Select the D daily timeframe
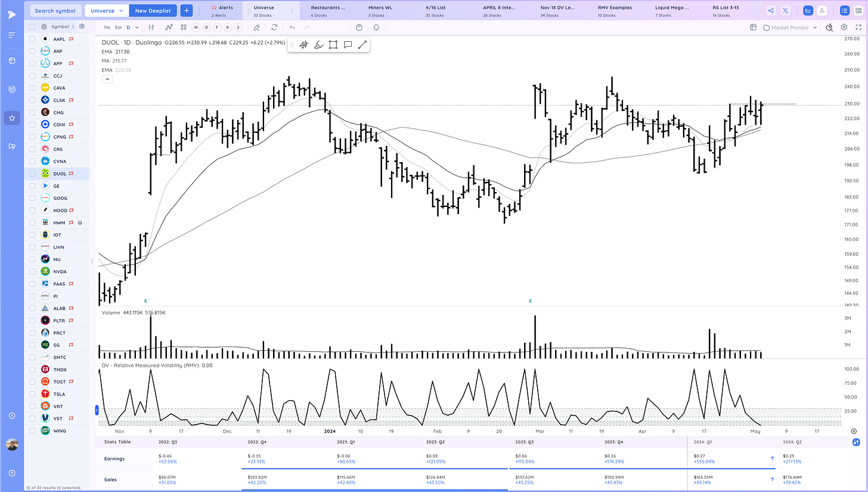868x492 pixels. point(128,27)
